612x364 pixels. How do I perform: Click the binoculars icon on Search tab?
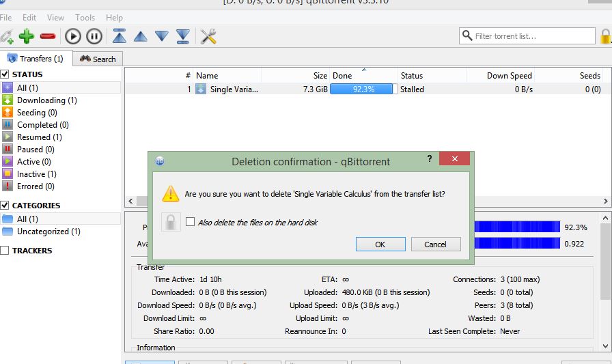point(85,59)
